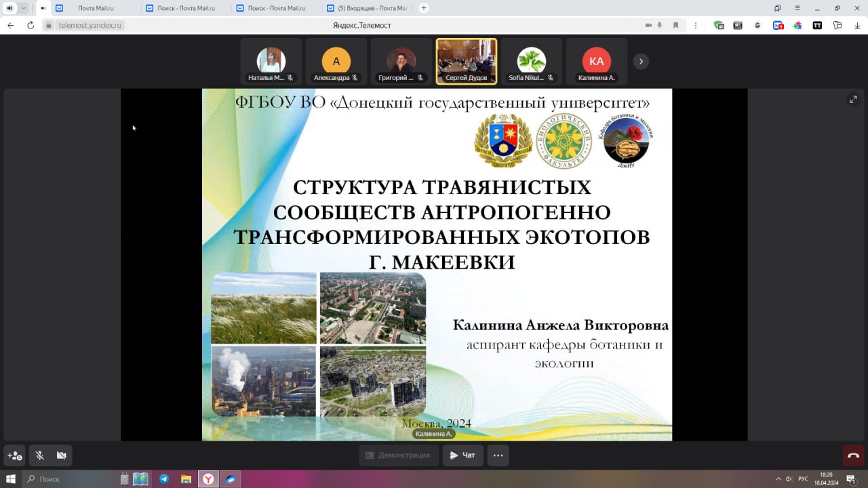
Task: Open the Windows Start menu
Action: coord(11,479)
